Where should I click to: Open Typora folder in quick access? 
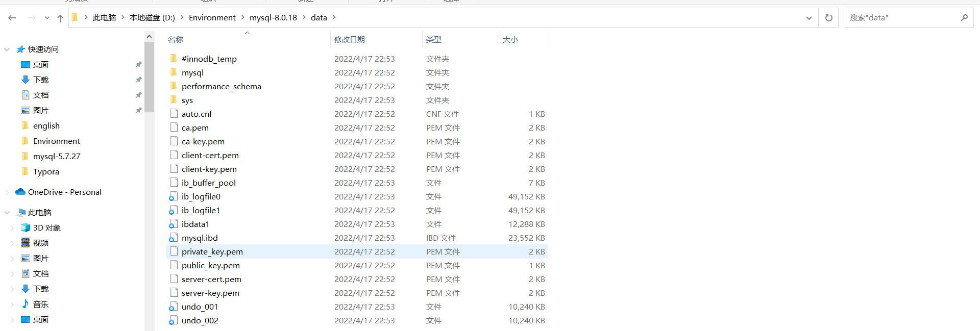point(46,172)
